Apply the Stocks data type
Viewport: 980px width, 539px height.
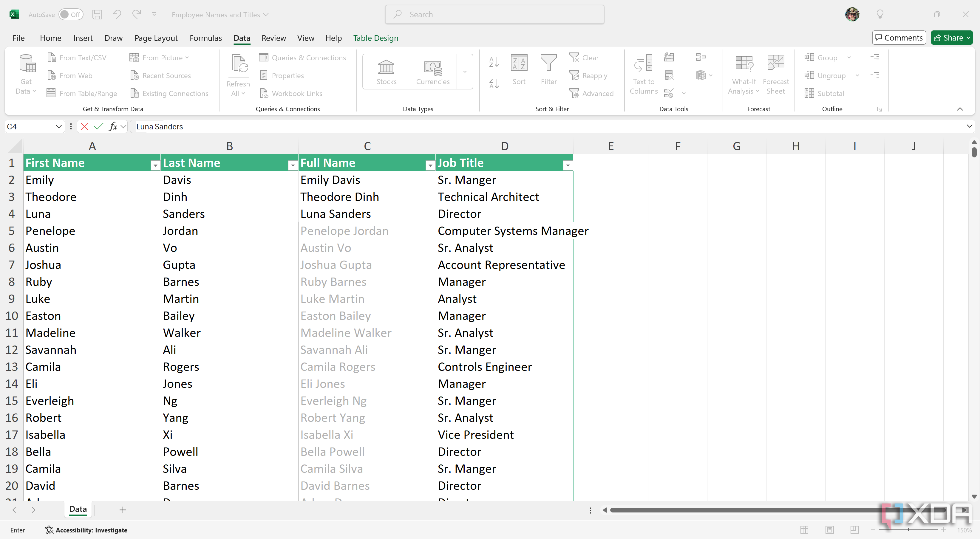click(x=386, y=72)
